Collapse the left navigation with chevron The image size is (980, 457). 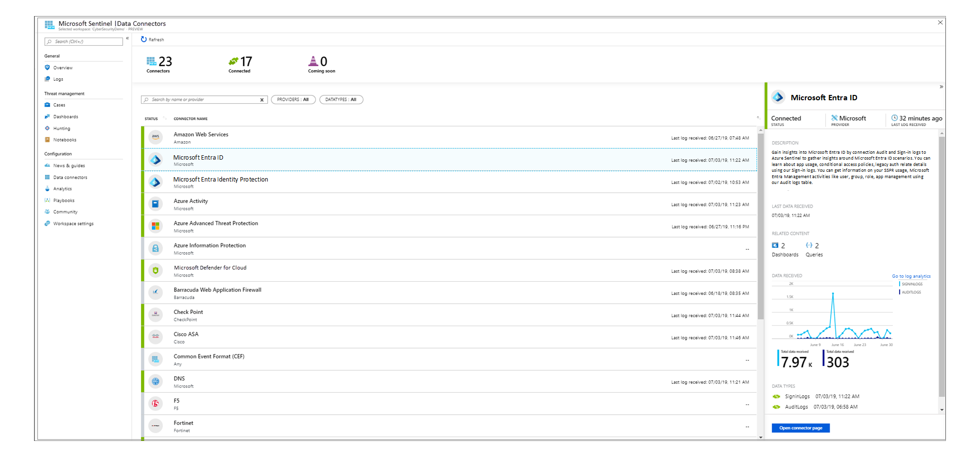(127, 38)
